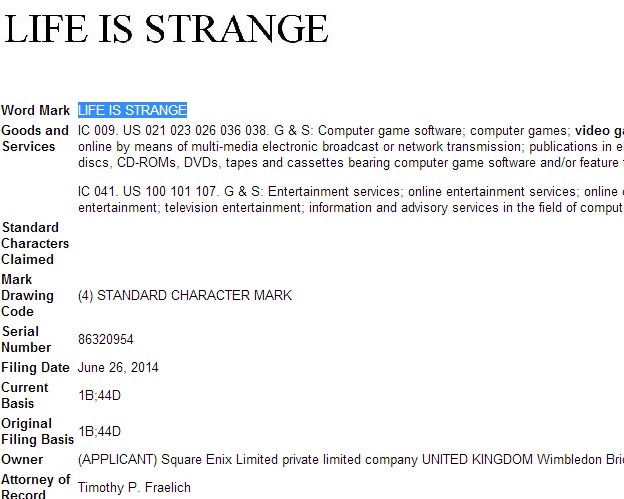624x499 pixels.
Task: Click the Goods and Services label
Action: click(x=35, y=138)
